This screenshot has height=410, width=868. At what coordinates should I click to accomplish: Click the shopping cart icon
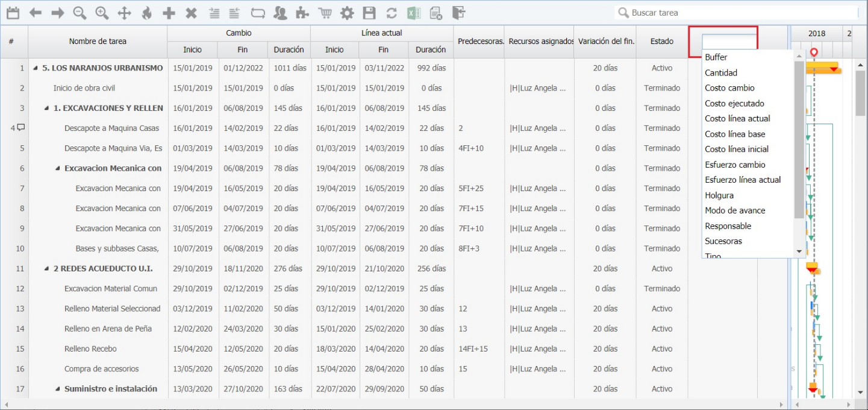325,13
